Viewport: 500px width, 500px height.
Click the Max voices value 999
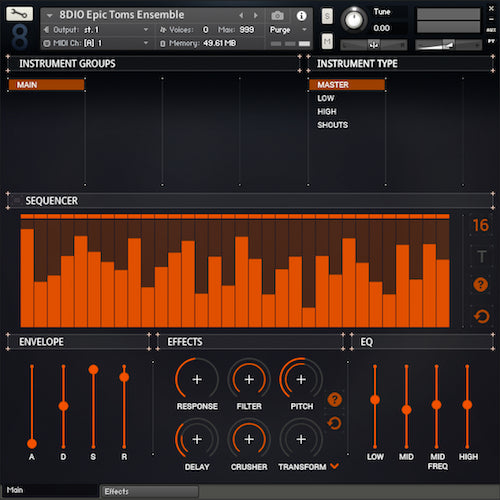(247, 30)
